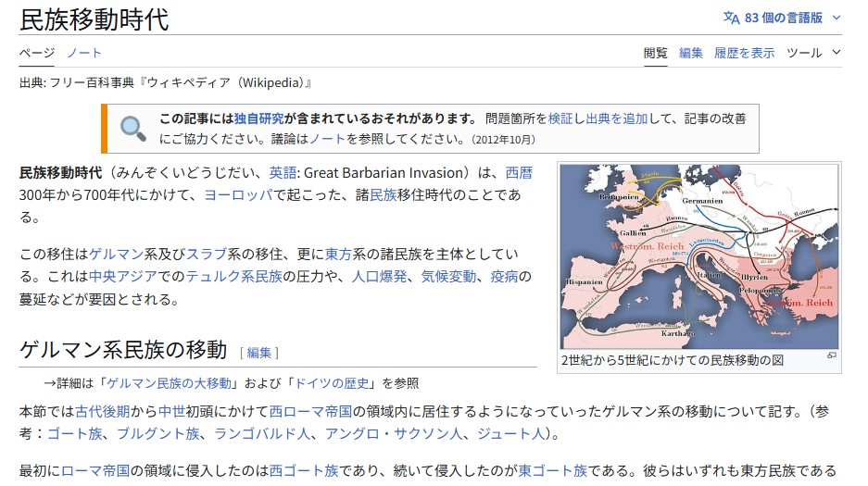Open the スラブ link

point(207,254)
